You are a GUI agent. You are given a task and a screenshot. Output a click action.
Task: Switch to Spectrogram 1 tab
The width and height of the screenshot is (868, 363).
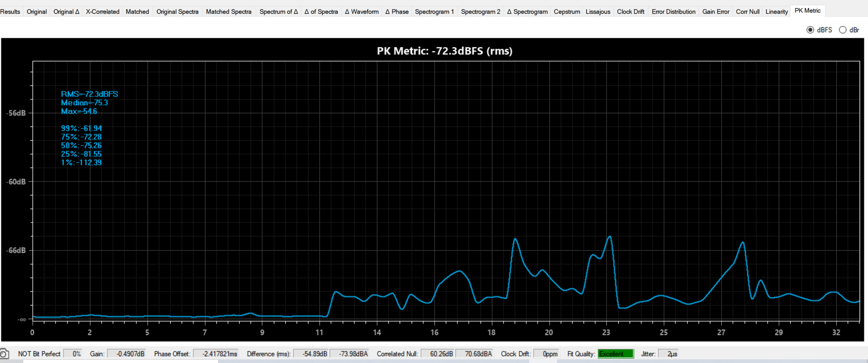(x=434, y=11)
